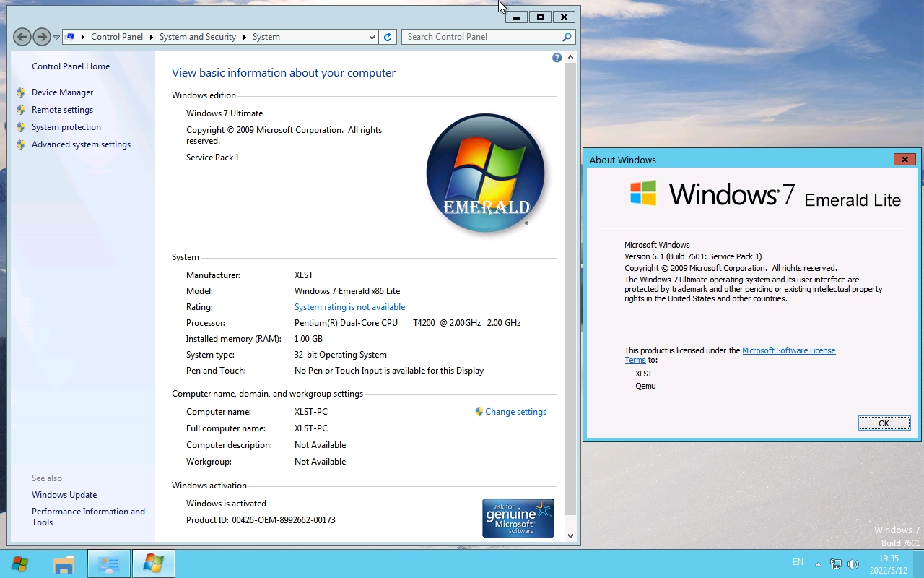
Task: Show hidden tray icons arrow
Action: pyautogui.click(x=818, y=564)
